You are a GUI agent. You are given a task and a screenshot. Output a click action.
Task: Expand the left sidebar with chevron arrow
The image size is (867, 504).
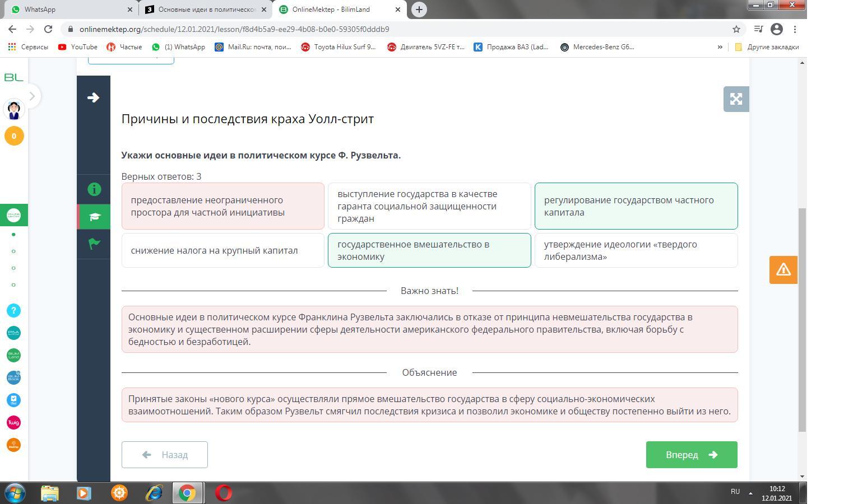tap(32, 96)
